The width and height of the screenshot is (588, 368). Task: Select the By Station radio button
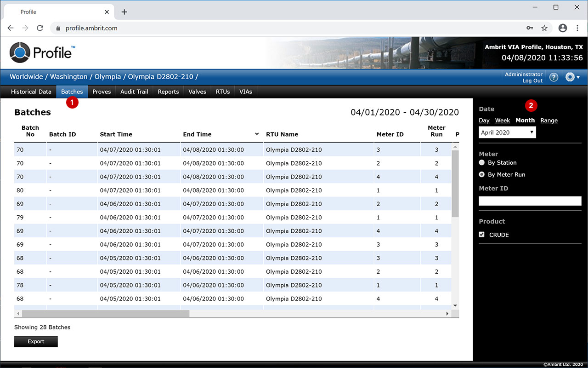(482, 163)
